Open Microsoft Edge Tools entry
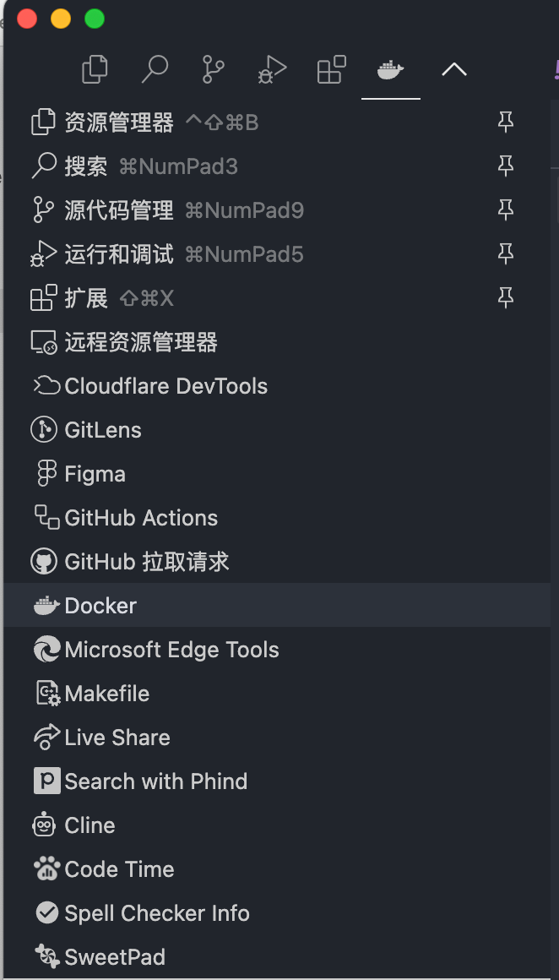 click(171, 650)
